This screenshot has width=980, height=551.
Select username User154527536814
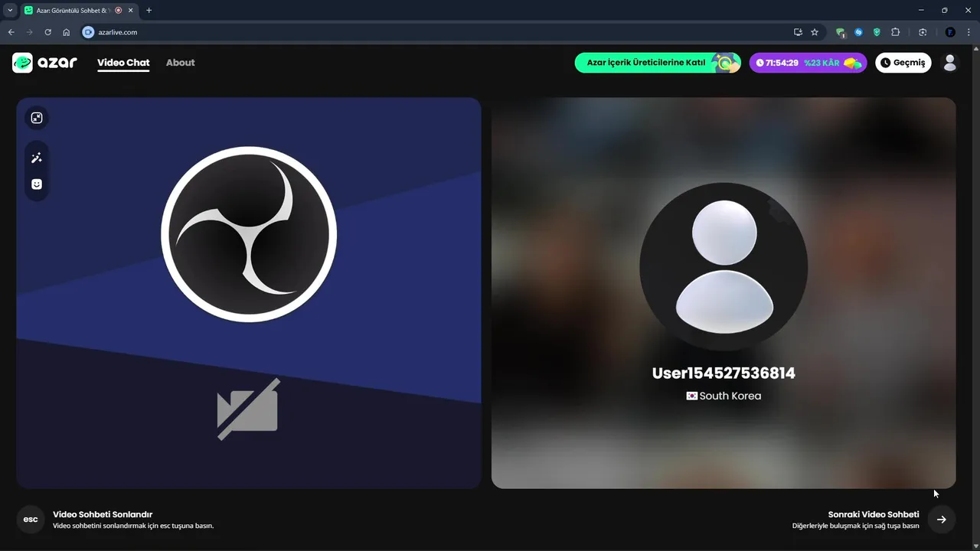point(724,373)
